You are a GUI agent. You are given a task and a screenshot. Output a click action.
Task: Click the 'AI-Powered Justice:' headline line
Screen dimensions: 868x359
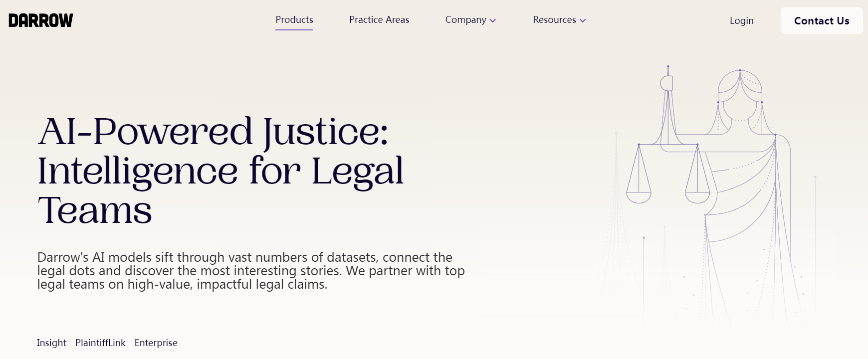[213, 132]
